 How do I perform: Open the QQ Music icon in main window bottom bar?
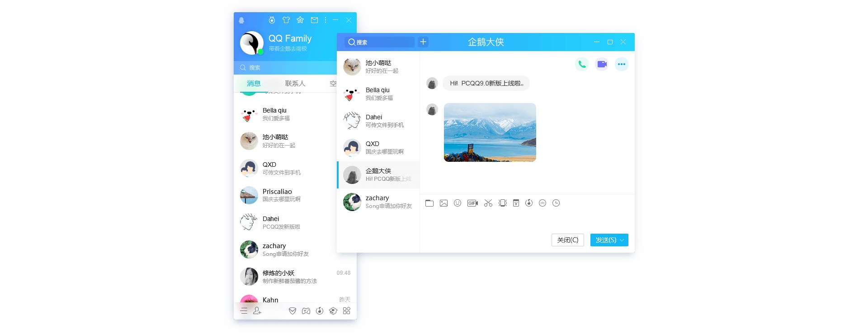coord(320,311)
